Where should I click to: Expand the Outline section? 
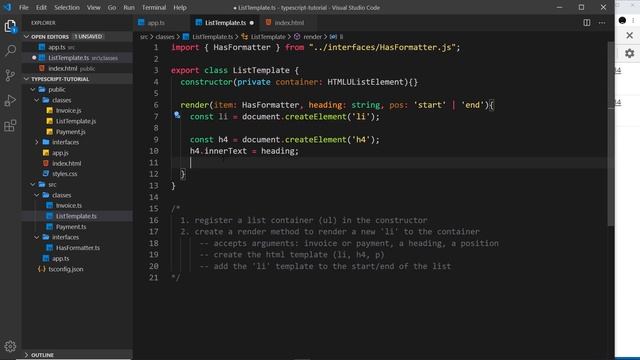(78, 355)
